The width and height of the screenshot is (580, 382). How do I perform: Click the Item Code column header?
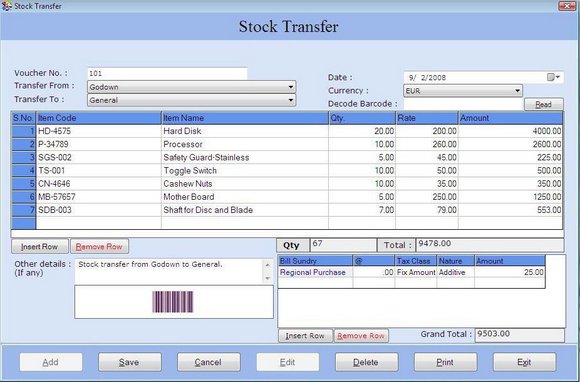point(98,118)
